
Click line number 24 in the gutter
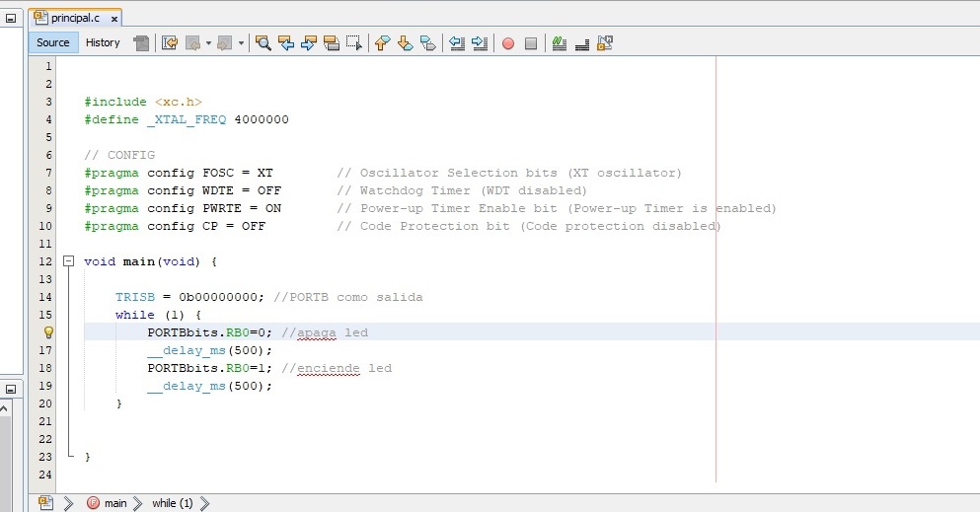pyautogui.click(x=45, y=475)
